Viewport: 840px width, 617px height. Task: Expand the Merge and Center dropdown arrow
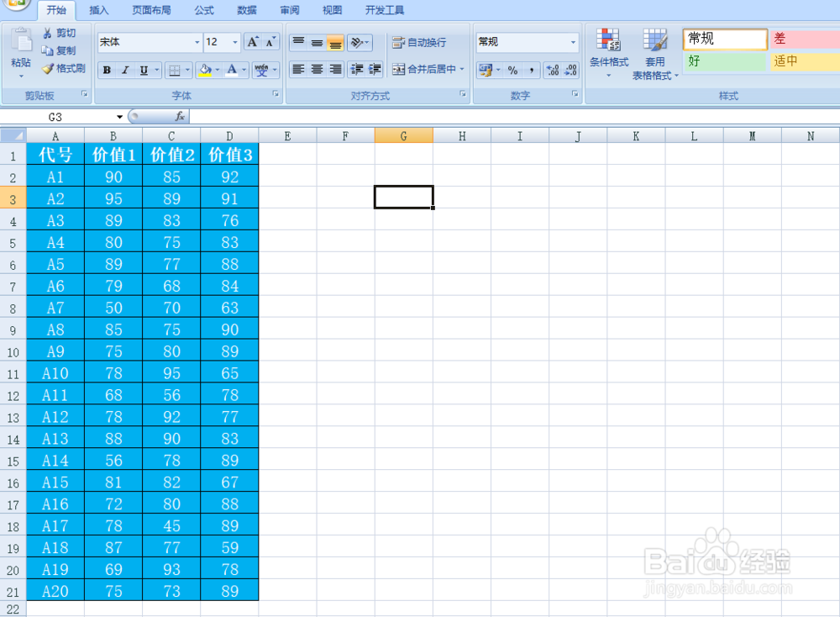coord(462,69)
